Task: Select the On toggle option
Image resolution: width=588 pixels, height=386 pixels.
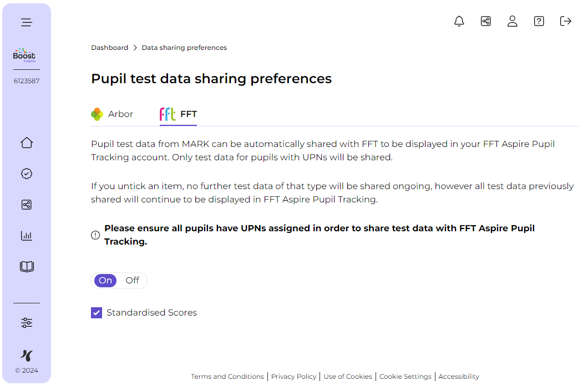Action: pyautogui.click(x=105, y=281)
